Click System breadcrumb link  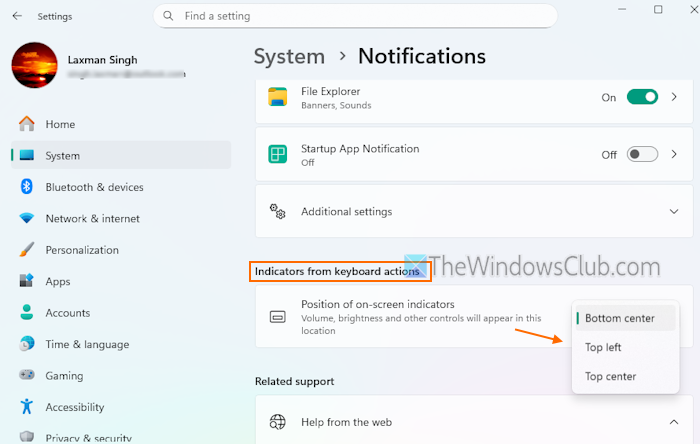(289, 56)
